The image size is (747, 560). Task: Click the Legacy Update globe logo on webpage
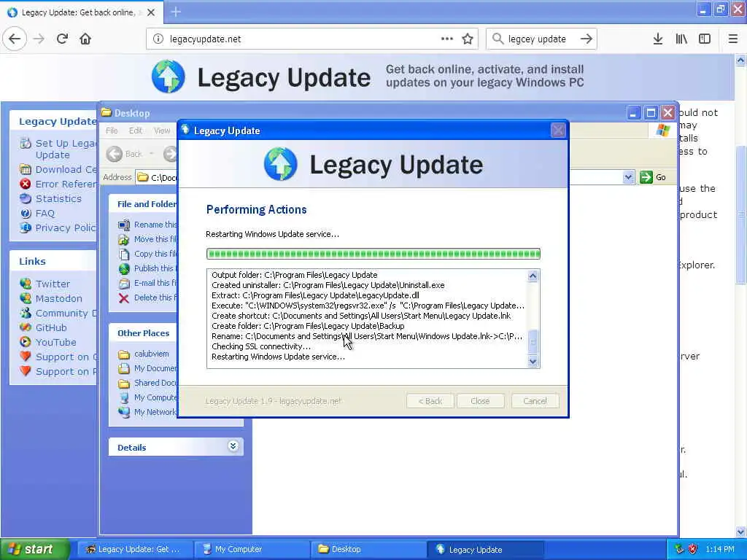(169, 76)
